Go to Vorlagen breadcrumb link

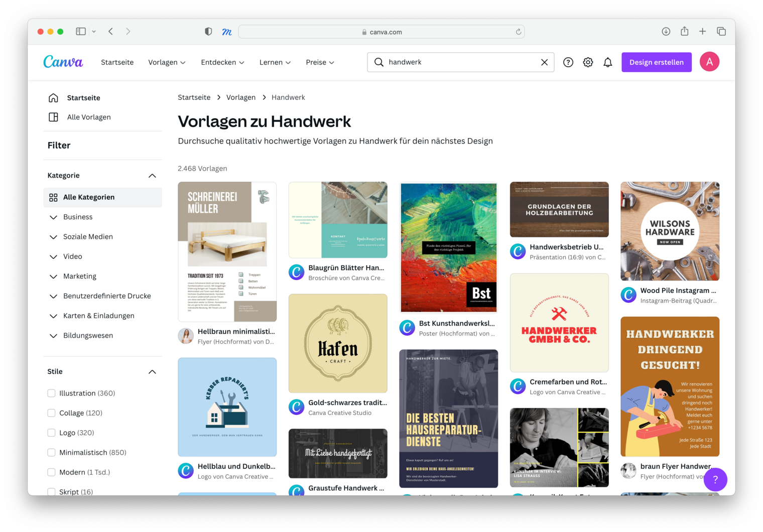pyautogui.click(x=240, y=97)
